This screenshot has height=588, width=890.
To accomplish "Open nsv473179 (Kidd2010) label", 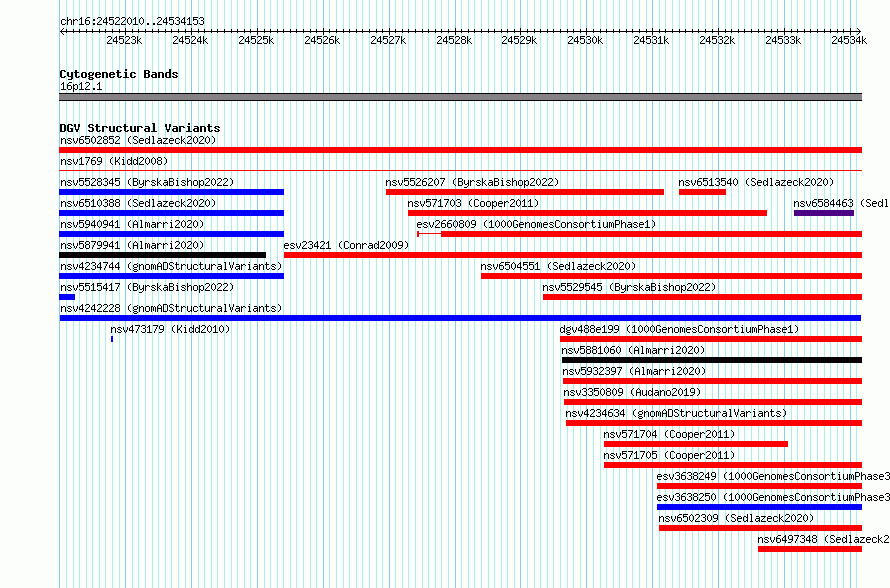I will pos(170,329).
